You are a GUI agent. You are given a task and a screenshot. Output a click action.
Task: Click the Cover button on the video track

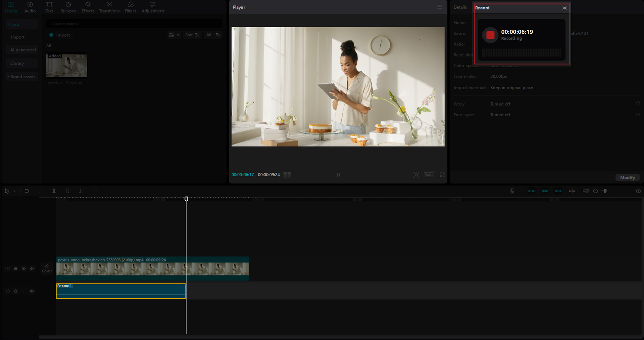tap(47, 268)
